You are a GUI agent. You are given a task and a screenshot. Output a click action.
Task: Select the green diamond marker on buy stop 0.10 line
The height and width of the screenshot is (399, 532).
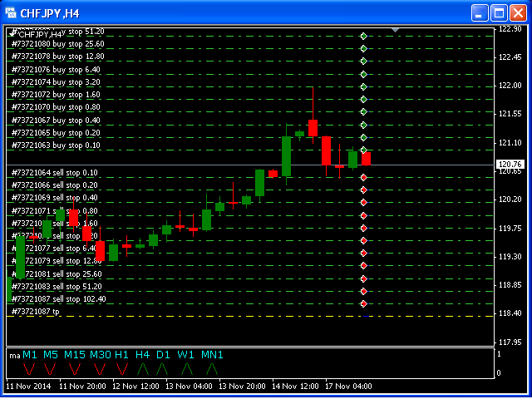click(363, 150)
